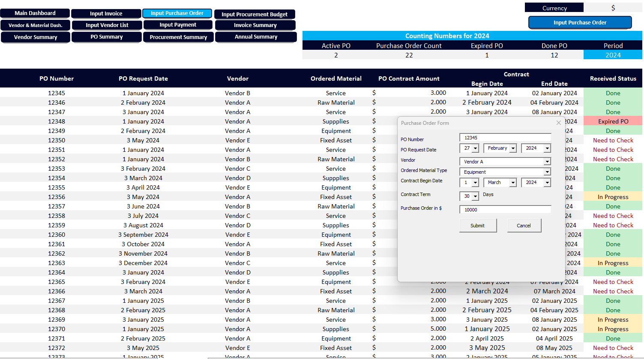
Task: Open the Contract Begin Date day dropdown
Action: click(475, 183)
